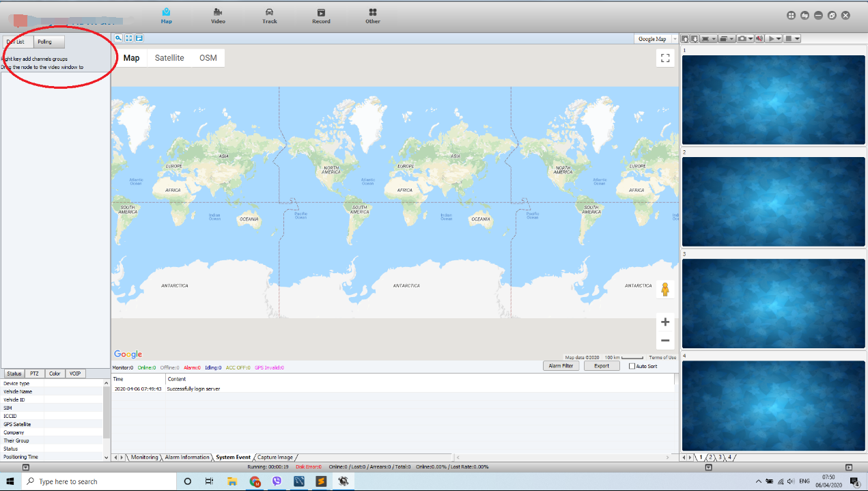Screen dimensions: 868x491
Task: Show hidden system tray icons
Action: point(758,481)
